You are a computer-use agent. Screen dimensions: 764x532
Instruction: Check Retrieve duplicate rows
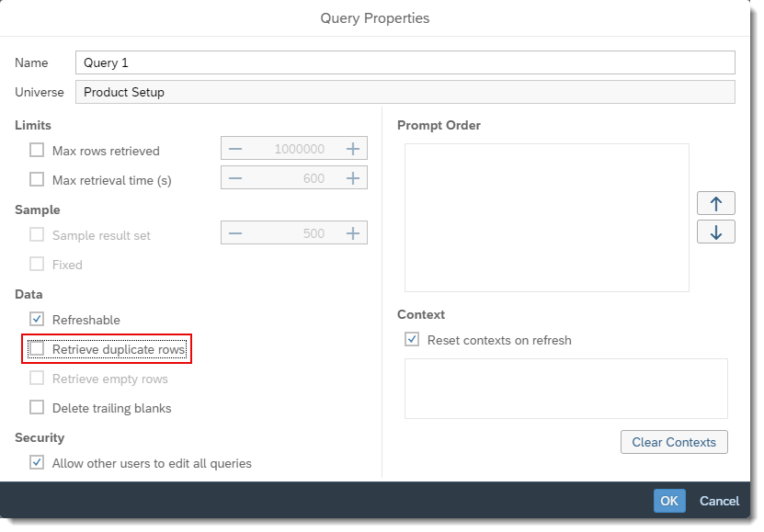(x=37, y=349)
